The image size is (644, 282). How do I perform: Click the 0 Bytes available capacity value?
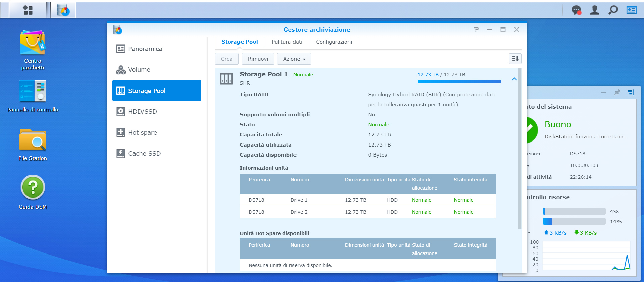point(377,155)
